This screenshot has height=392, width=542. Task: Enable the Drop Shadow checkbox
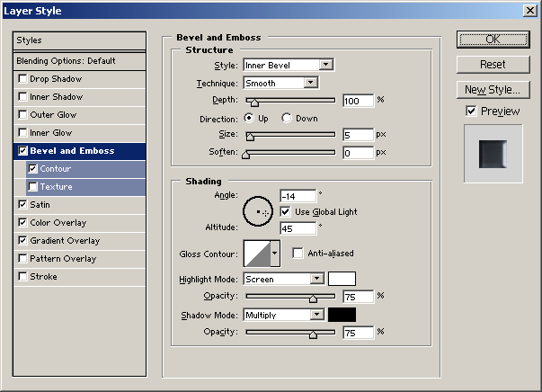(x=22, y=79)
